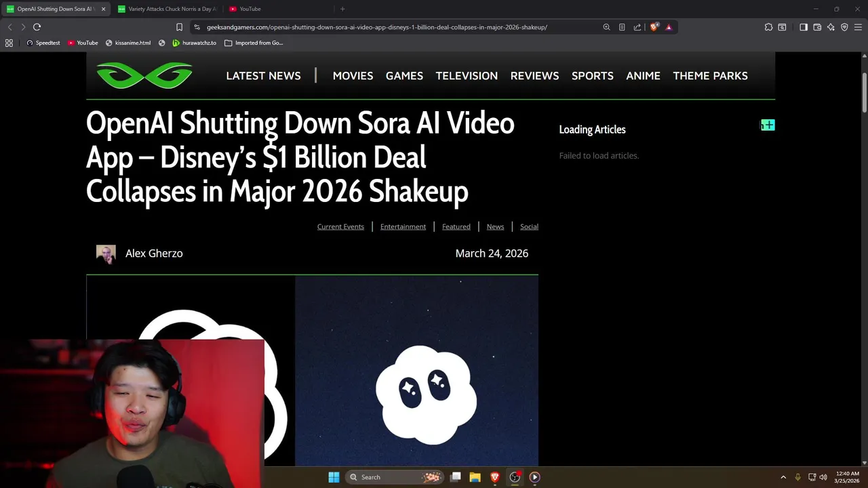The height and width of the screenshot is (488, 868).
Task: Click the Current Events category link
Action: (x=340, y=226)
